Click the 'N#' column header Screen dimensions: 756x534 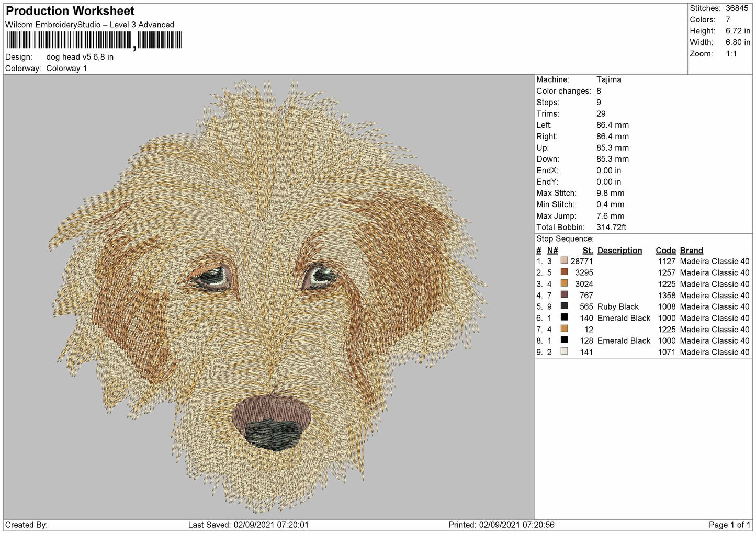[x=552, y=251]
